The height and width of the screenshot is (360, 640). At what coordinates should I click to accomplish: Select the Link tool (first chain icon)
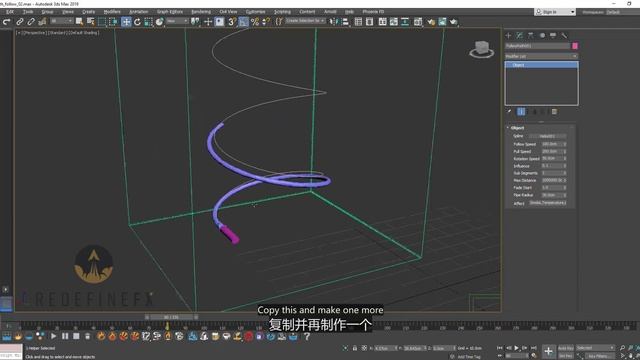(x=20, y=22)
